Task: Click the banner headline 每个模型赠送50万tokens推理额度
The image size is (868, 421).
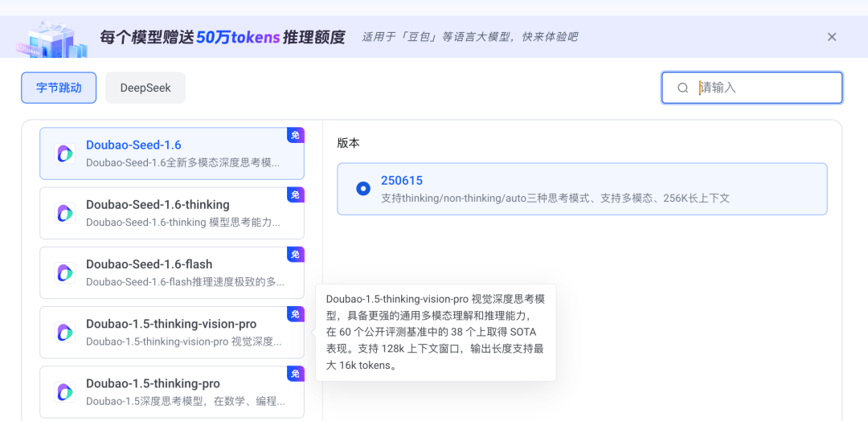Action: [x=223, y=37]
